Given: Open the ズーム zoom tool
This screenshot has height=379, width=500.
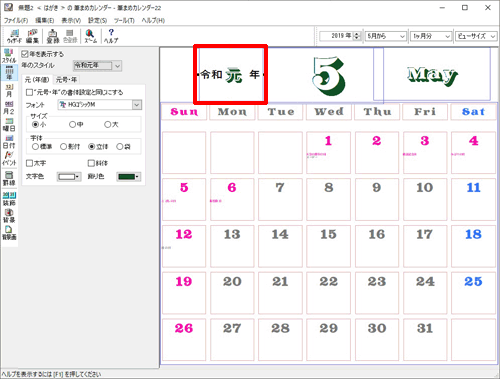Looking at the screenshot, I should [90, 36].
